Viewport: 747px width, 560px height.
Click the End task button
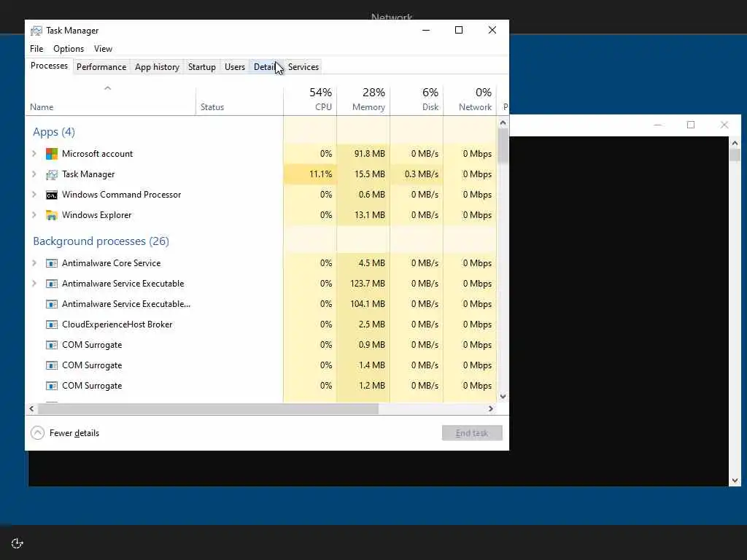click(x=472, y=433)
